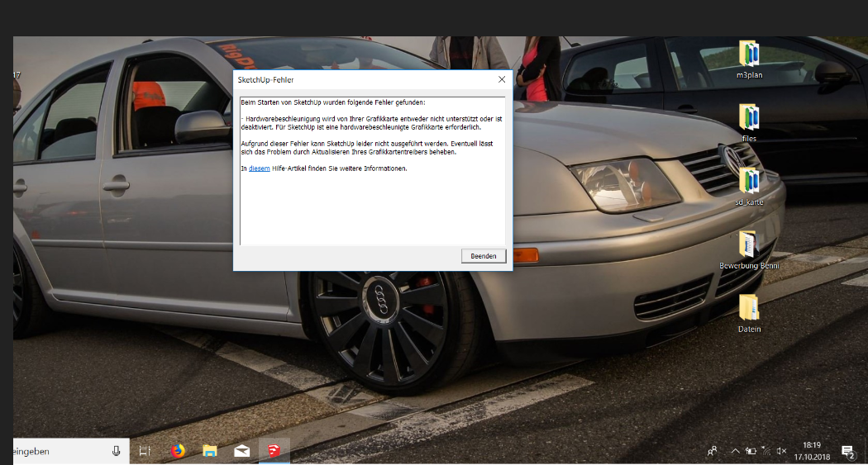Open the "diesem" help article link
The image size is (868, 465).
(259, 168)
